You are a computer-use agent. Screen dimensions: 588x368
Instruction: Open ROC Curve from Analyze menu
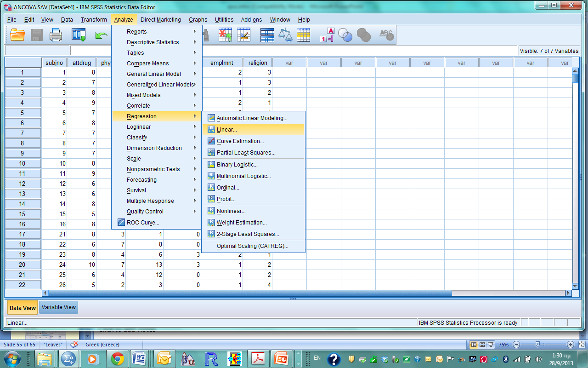click(x=157, y=223)
